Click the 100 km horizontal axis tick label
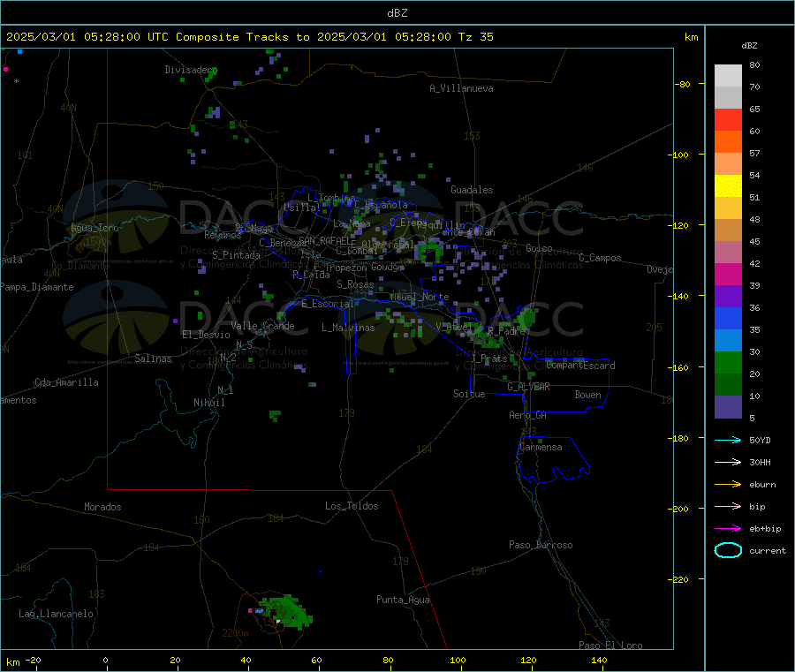Image resolution: width=795 pixels, height=672 pixels. click(x=458, y=660)
